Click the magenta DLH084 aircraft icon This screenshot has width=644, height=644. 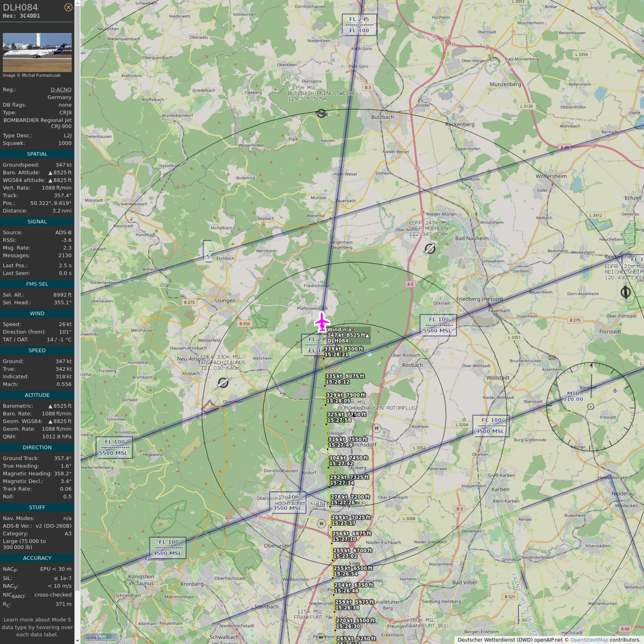pos(322,322)
